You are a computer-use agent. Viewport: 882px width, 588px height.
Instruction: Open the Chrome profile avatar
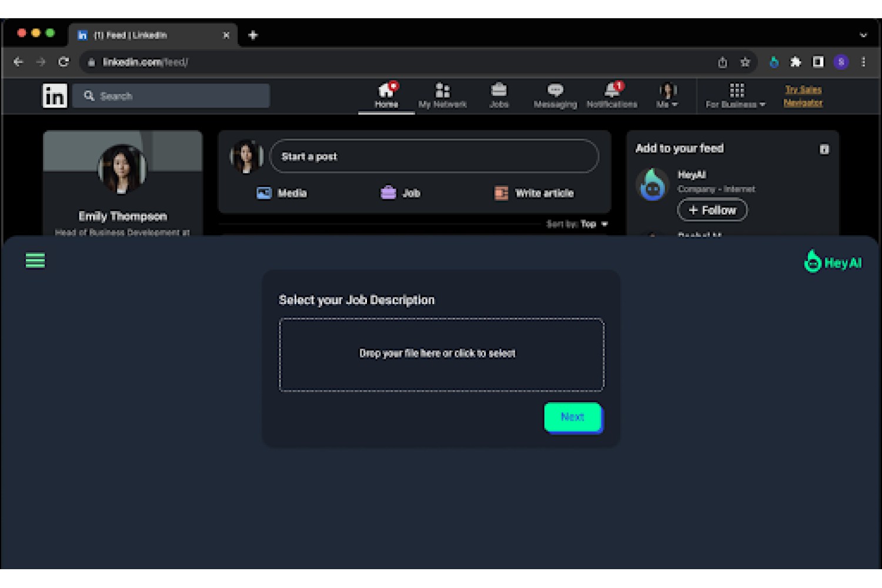pos(841,62)
